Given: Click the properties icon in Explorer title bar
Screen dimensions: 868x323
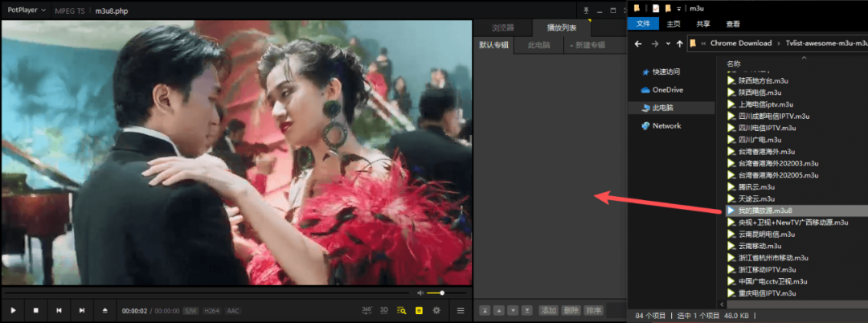Looking at the screenshot, I should [656, 8].
